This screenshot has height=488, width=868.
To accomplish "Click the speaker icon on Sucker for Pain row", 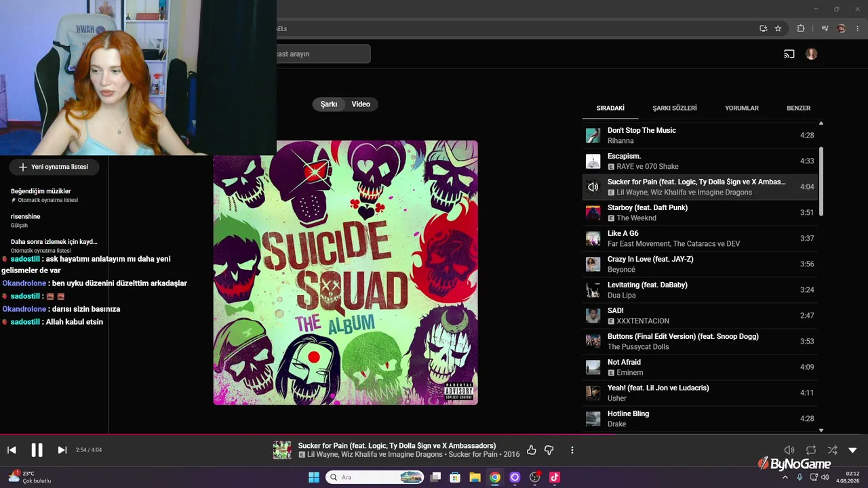I will pyautogui.click(x=593, y=187).
